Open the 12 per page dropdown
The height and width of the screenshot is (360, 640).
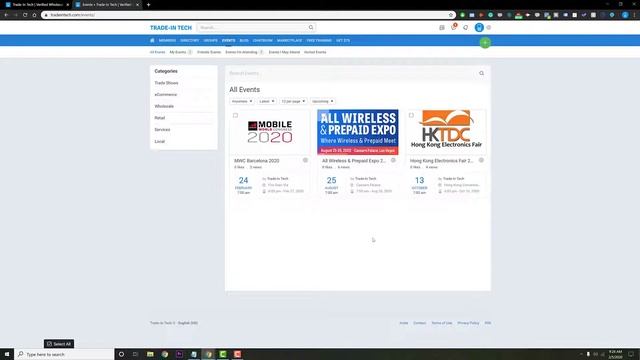click(293, 101)
